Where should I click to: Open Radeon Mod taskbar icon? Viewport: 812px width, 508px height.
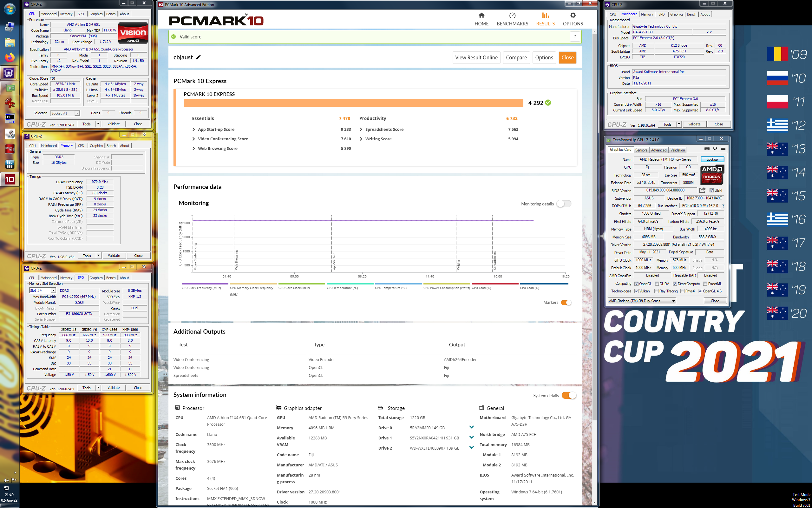click(10, 149)
